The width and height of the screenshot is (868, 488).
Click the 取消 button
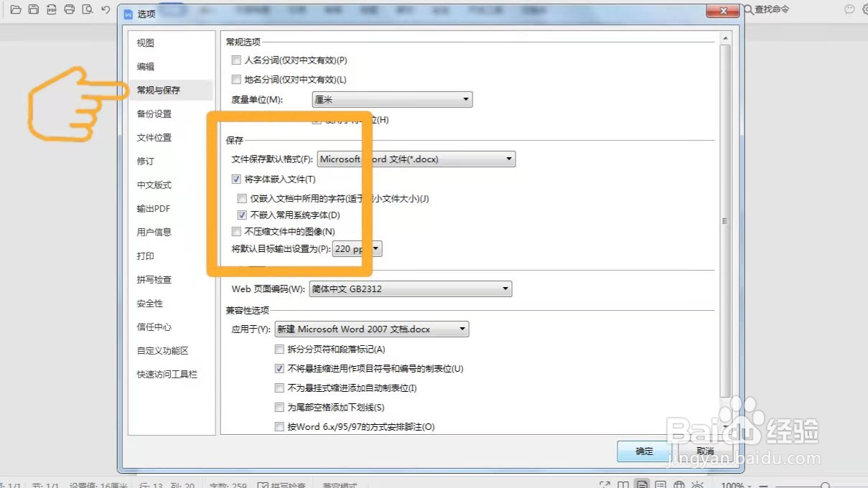(x=705, y=451)
